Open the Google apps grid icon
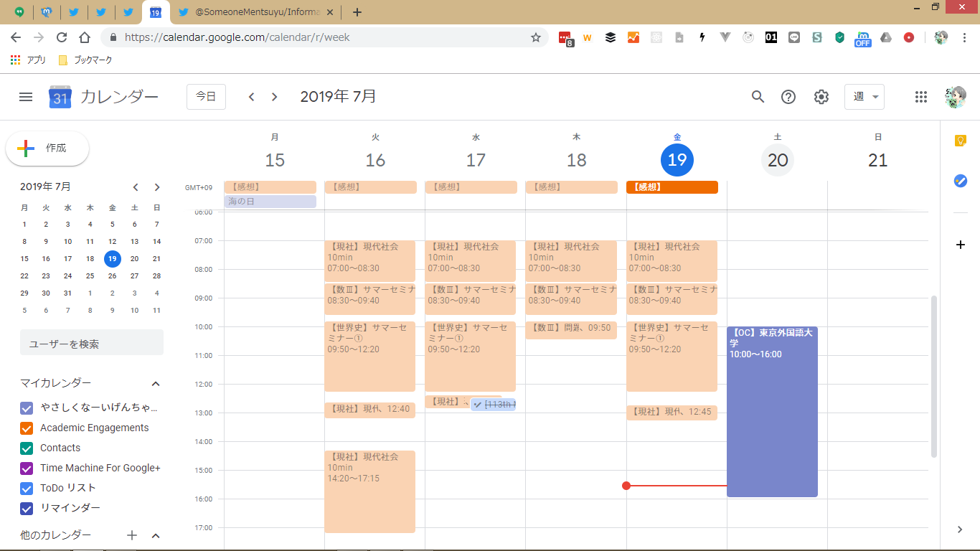Screen dimensions: 980x551 tap(921, 97)
